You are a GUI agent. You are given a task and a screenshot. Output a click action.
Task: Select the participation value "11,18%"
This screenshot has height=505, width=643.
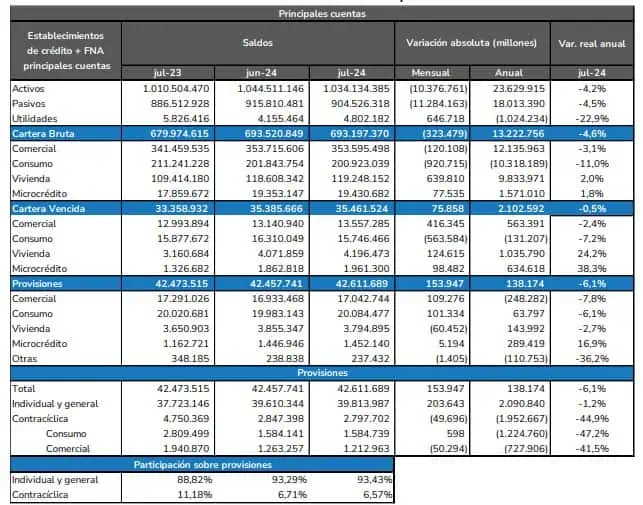pyautogui.click(x=194, y=495)
